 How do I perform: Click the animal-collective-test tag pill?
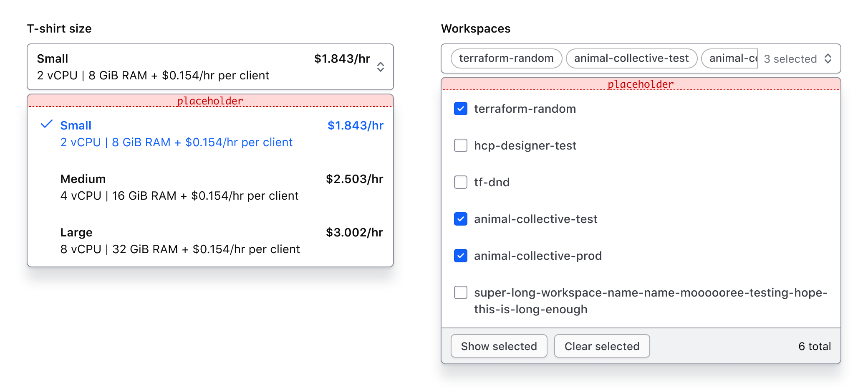pos(631,58)
